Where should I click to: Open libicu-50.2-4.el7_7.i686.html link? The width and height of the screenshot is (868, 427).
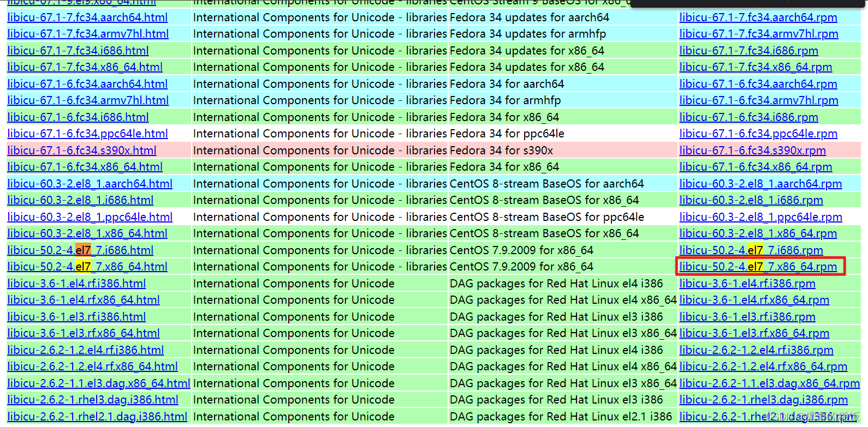[x=80, y=250]
